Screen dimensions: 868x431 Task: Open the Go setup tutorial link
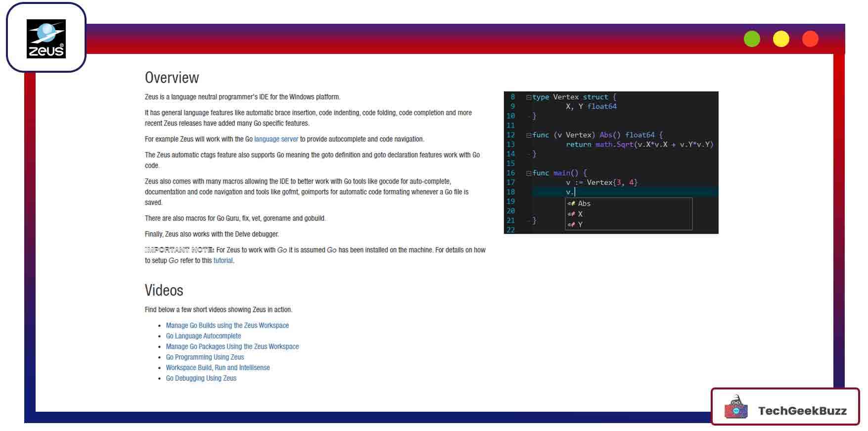(223, 260)
